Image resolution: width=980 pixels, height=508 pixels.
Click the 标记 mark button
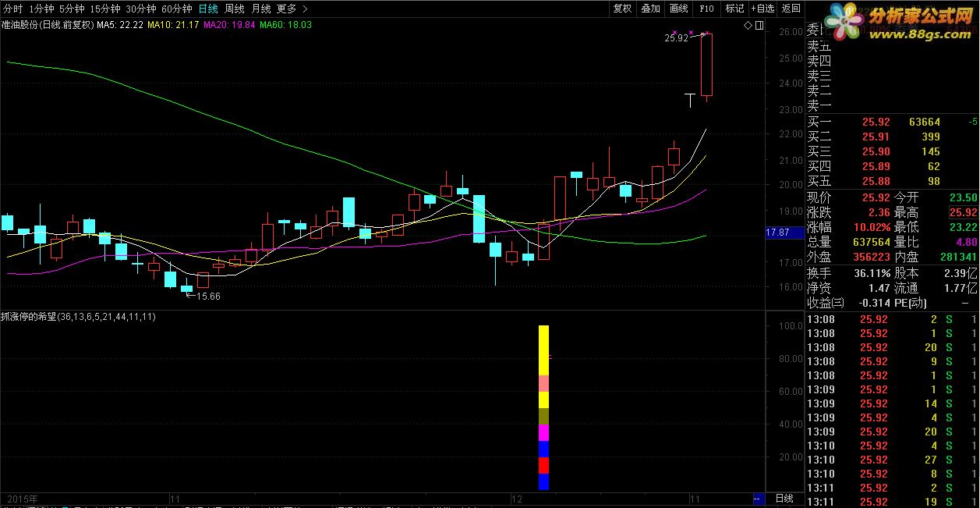[x=734, y=9]
